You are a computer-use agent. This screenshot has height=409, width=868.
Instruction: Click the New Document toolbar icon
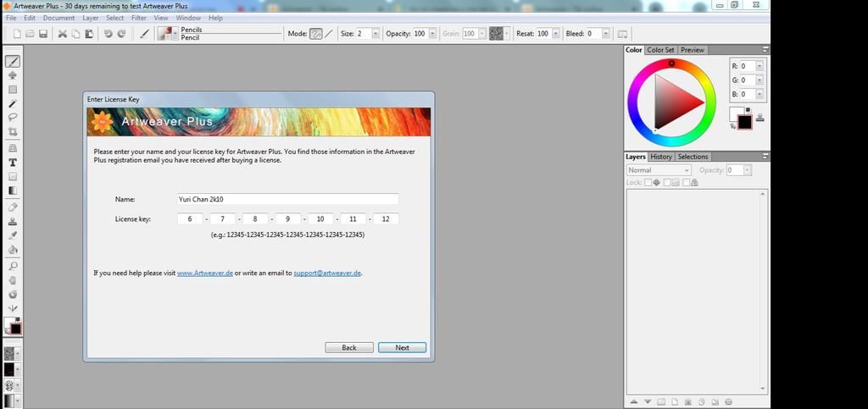click(x=17, y=34)
